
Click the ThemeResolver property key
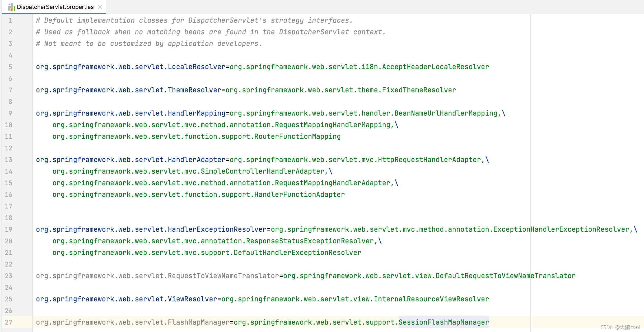(129, 90)
